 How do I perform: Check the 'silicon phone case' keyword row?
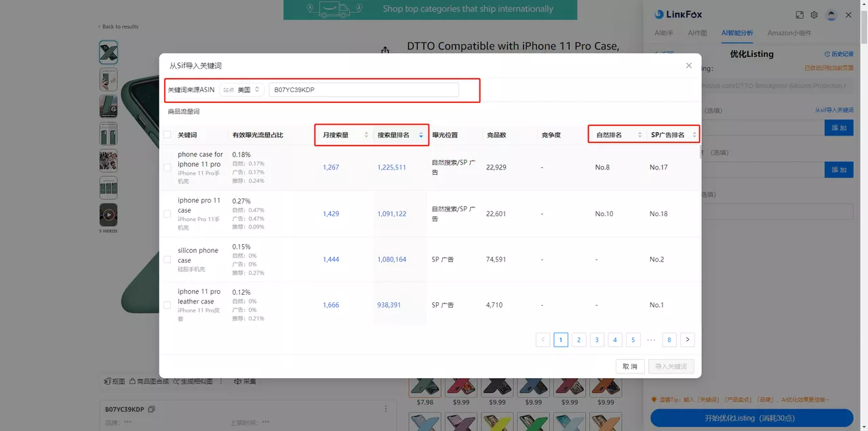(167, 259)
